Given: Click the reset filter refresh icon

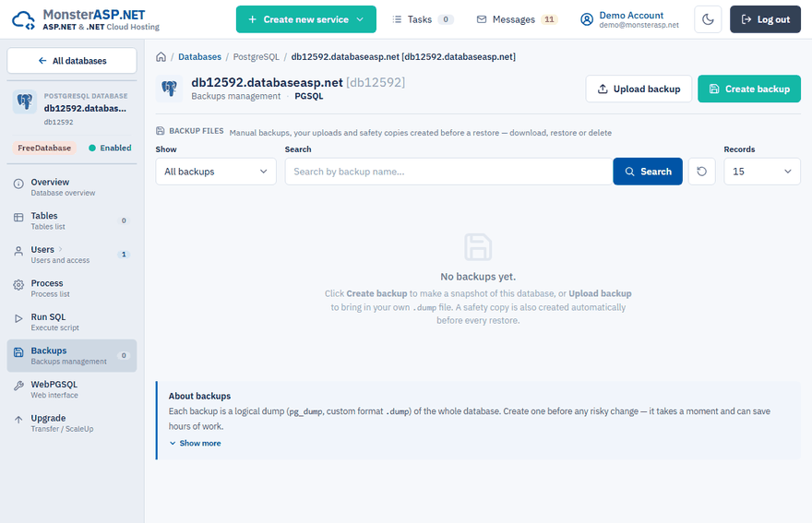Looking at the screenshot, I should click(x=701, y=172).
